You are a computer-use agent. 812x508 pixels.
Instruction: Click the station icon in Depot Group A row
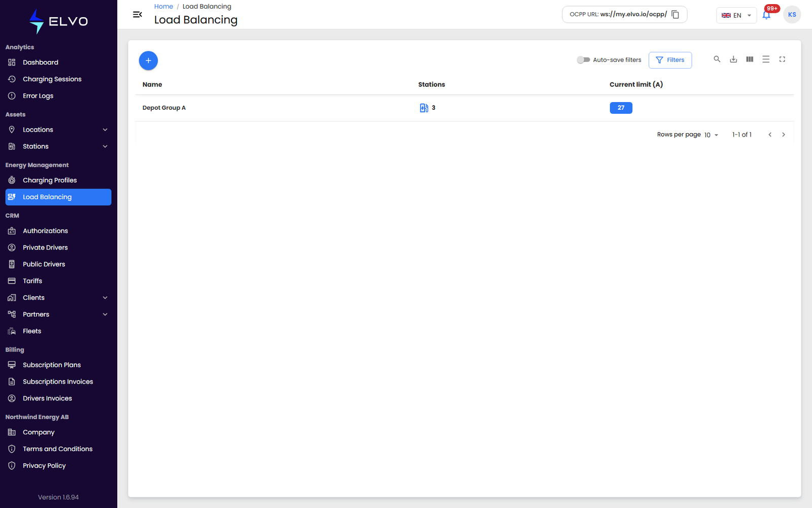pos(424,108)
